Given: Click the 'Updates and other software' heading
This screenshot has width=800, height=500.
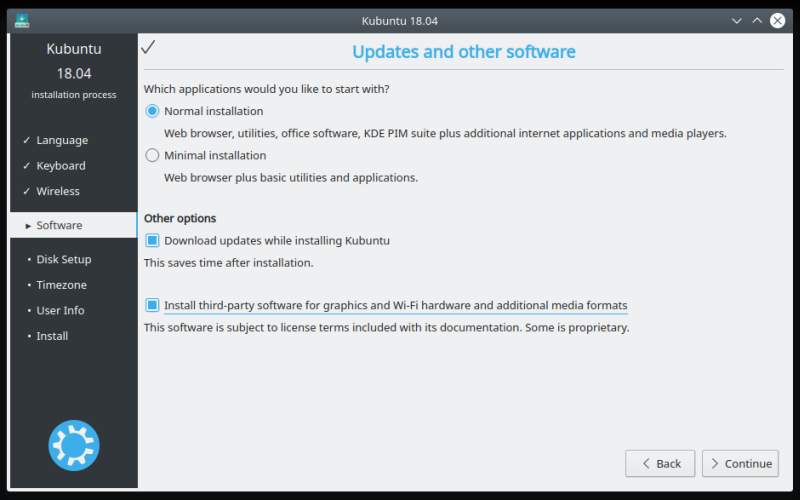Looking at the screenshot, I should pos(464,52).
